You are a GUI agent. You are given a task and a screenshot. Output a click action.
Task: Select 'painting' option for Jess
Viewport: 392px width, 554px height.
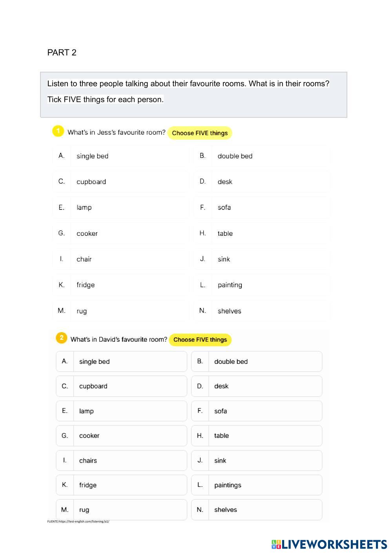pos(261,285)
